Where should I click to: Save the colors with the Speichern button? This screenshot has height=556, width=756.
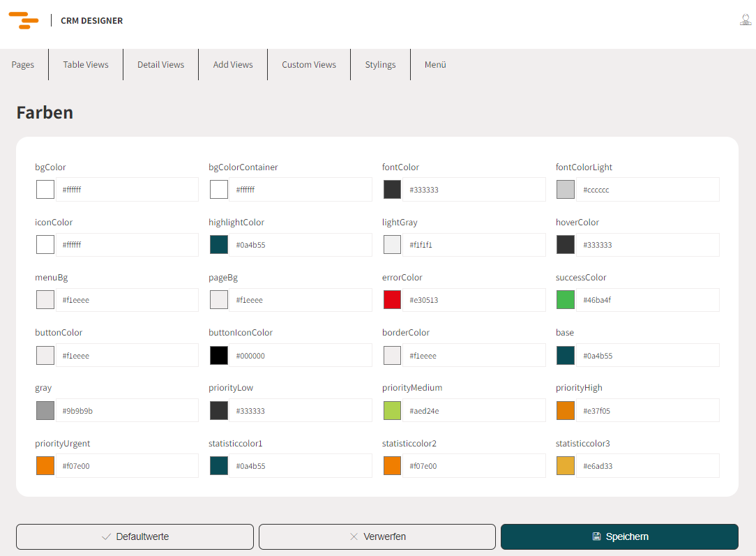point(619,537)
